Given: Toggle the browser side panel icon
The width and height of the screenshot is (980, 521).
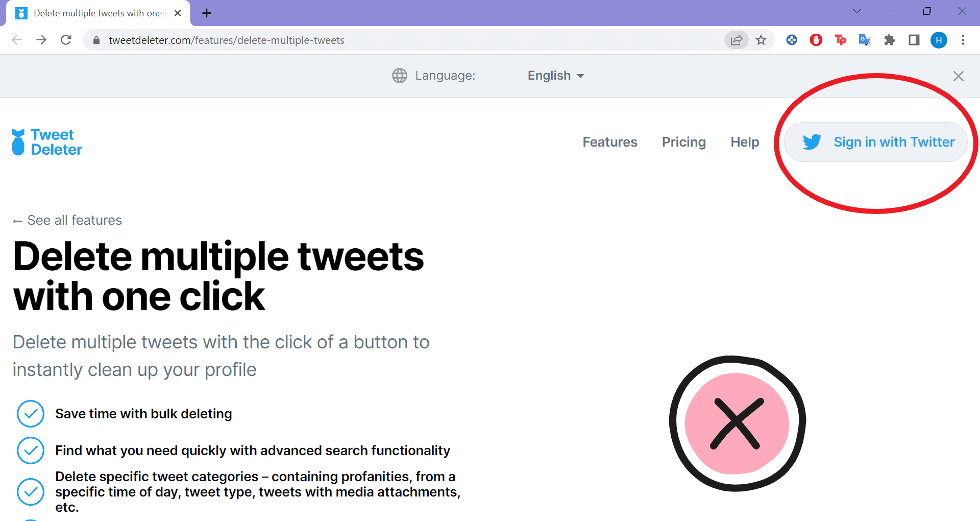Looking at the screenshot, I should (x=914, y=40).
